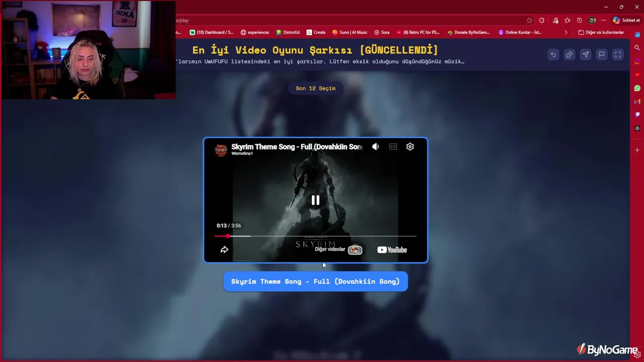This screenshot has height=362, width=644.
Task: Open sidebar search magnifier icon
Action: (x=637, y=48)
